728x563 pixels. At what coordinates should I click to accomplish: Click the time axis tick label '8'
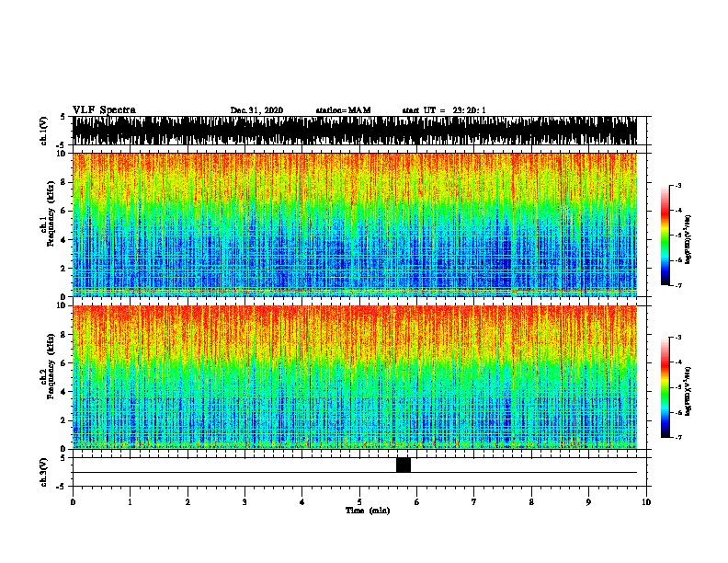point(531,502)
